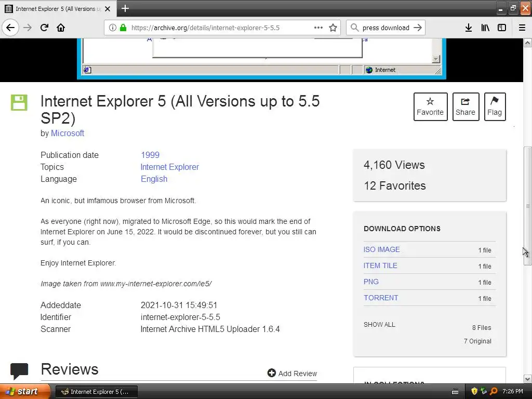Open site information via the info icon
532x399 pixels.
pyautogui.click(x=113, y=28)
